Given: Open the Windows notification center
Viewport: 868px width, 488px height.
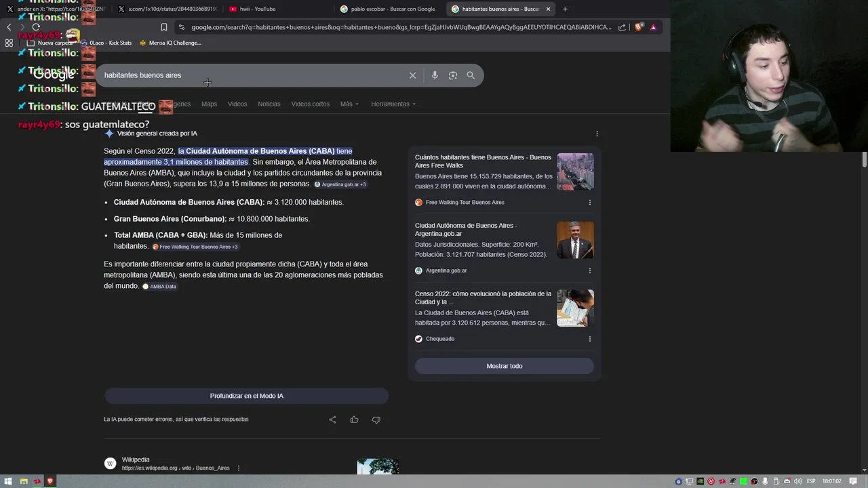Looking at the screenshot, I should (853, 481).
